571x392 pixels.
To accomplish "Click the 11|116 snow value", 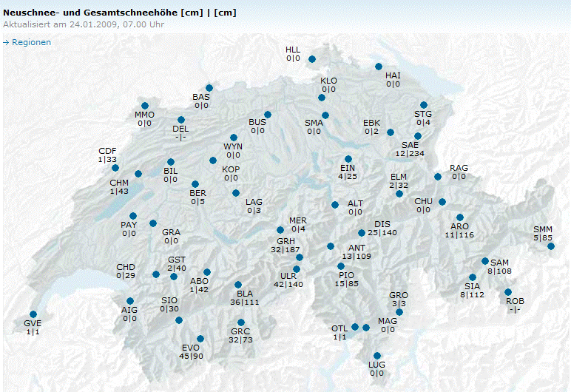I will (459, 235).
